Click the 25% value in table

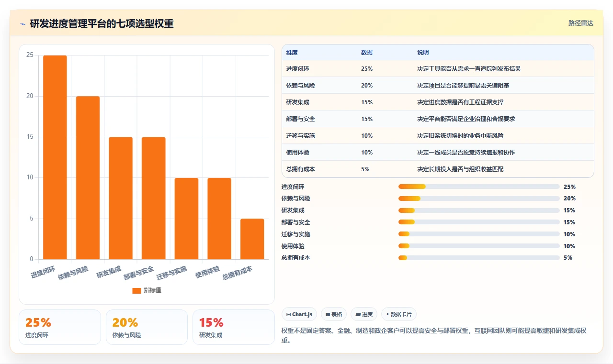tap(367, 69)
